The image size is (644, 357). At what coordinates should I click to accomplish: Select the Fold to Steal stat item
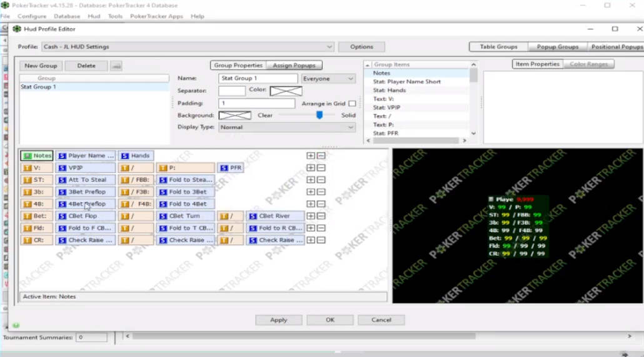[x=185, y=179]
